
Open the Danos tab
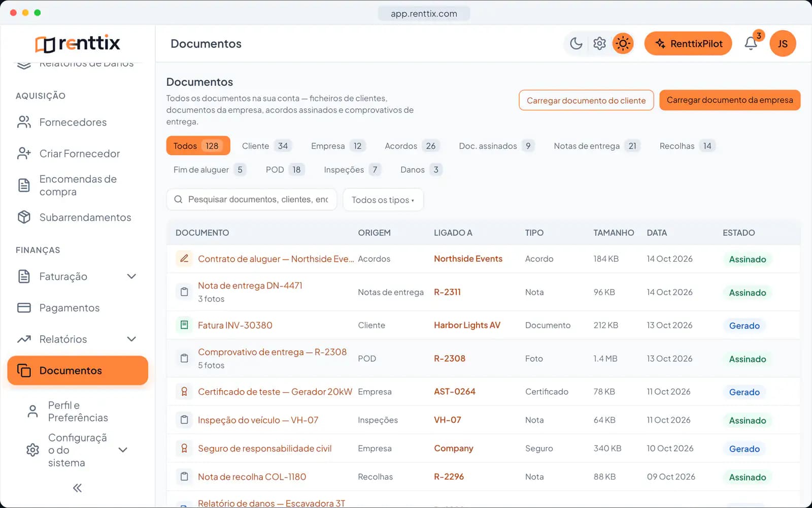click(x=421, y=170)
